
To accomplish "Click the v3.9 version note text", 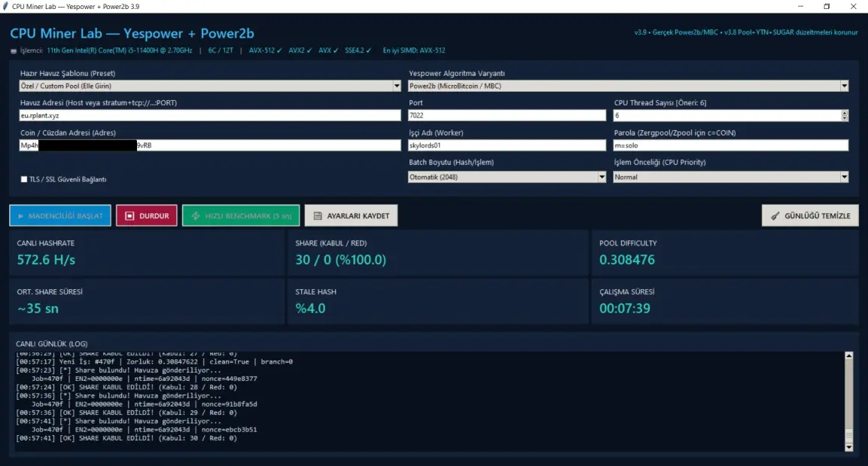I will click(745, 32).
